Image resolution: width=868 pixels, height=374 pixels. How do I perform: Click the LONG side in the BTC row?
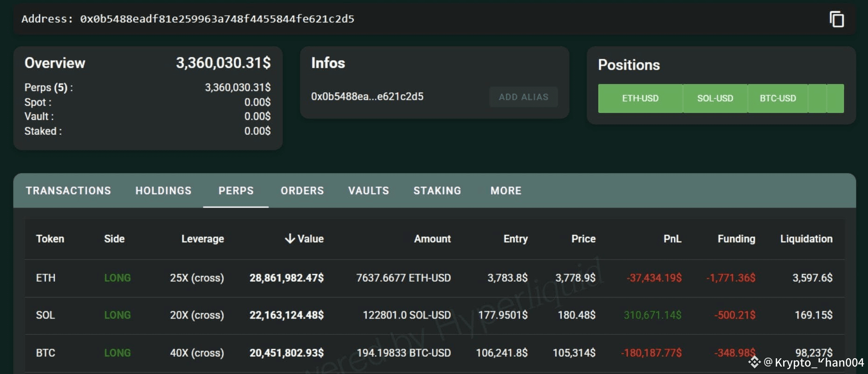(x=117, y=353)
